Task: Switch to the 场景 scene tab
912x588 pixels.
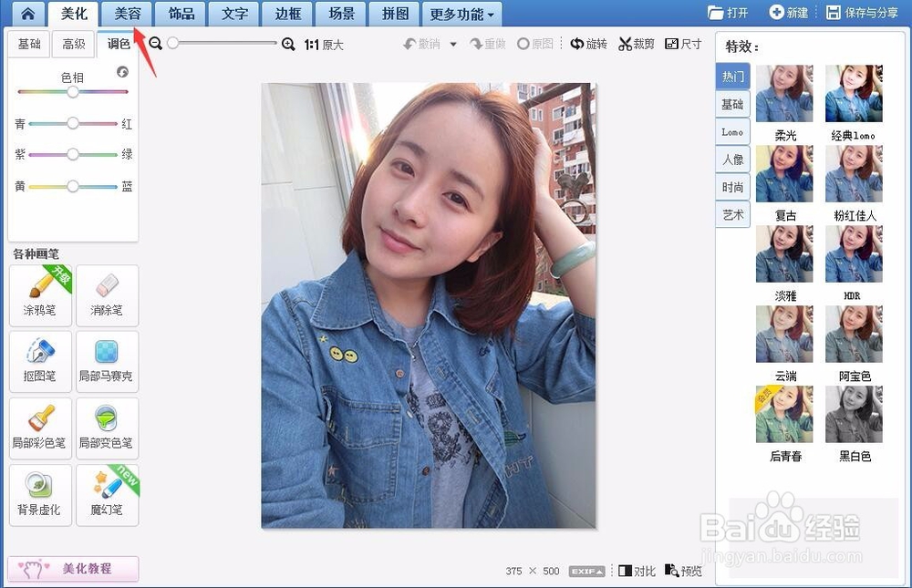Action: [341, 14]
